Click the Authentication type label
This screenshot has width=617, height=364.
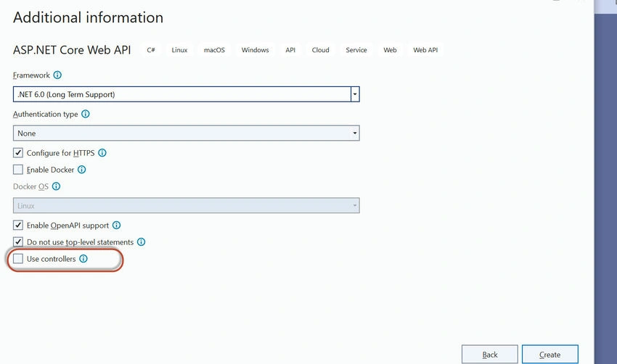(x=45, y=114)
